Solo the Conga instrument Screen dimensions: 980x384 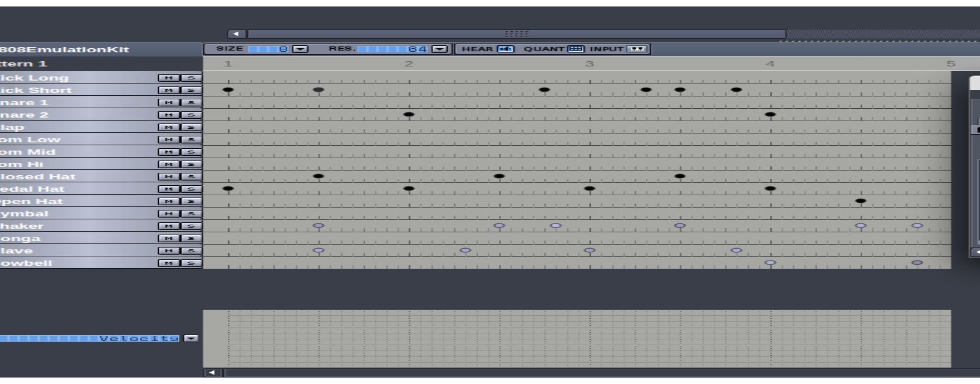(191, 238)
